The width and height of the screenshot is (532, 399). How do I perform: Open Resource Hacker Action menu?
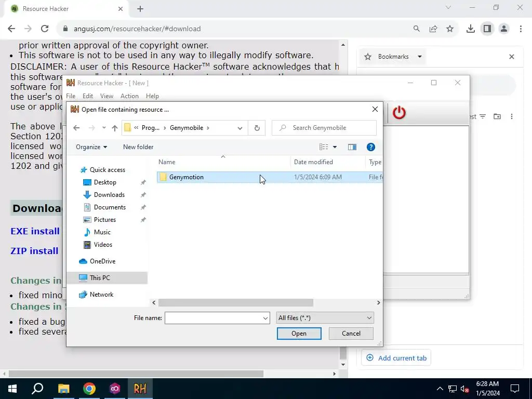point(129,96)
